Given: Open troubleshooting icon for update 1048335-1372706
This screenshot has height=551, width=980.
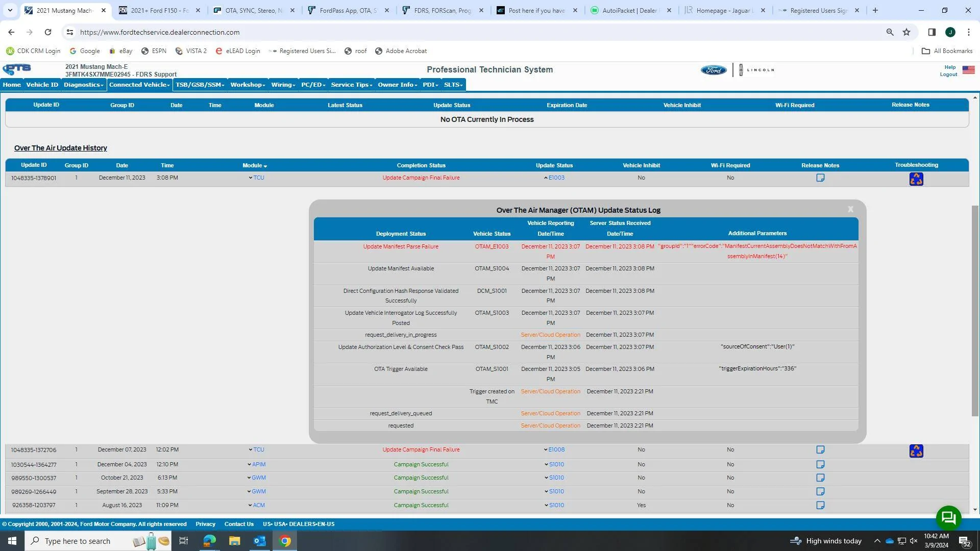Looking at the screenshot, I should pyautogui.click(x=916, y=451).
